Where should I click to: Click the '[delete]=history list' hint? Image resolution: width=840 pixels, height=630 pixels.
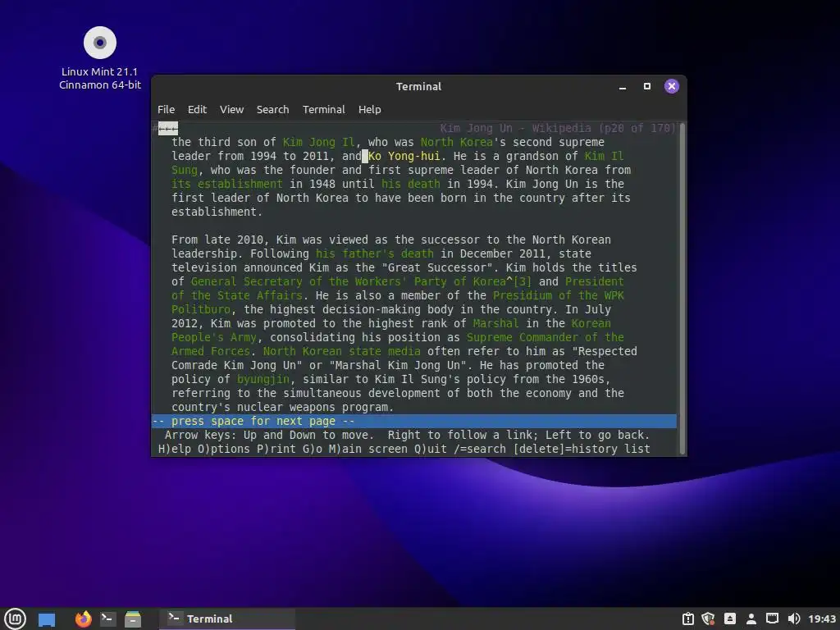click(x=582, y=449)
